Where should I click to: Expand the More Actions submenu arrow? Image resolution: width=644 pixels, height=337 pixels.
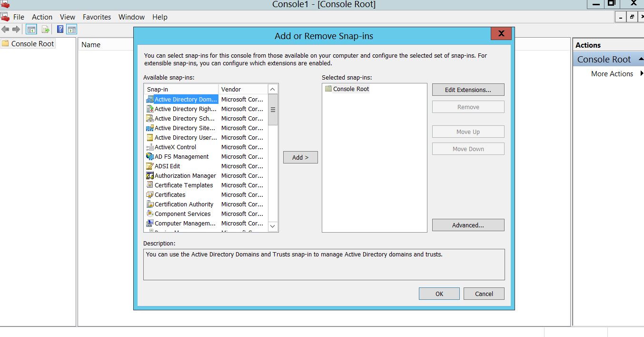coord(642,73)
